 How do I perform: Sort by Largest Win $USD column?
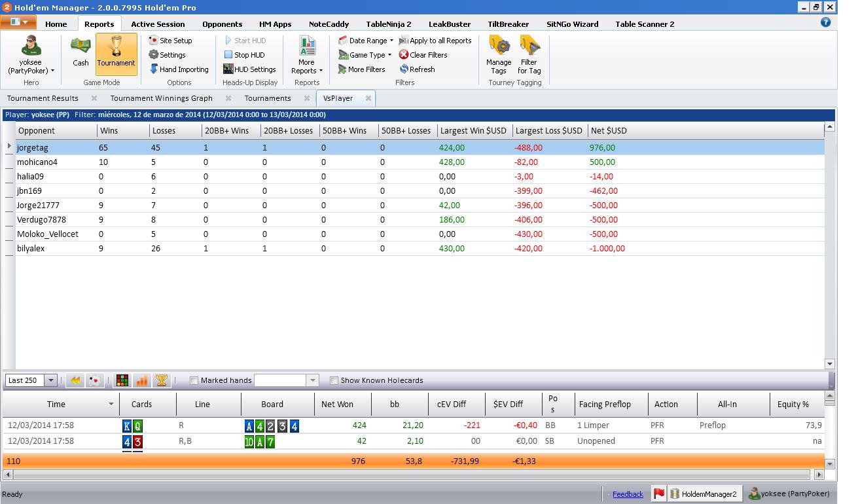tap(474, 130)
